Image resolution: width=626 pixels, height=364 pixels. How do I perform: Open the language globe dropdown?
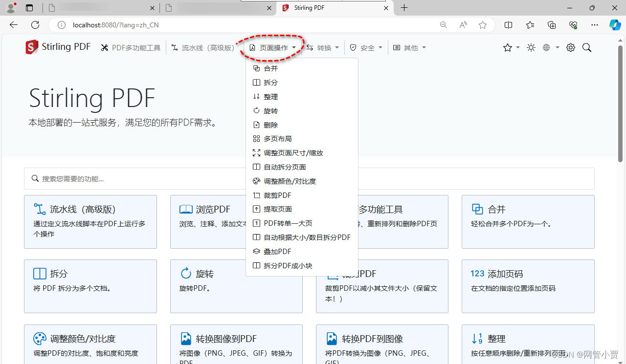pyautogui.click(x=551, y=47)
